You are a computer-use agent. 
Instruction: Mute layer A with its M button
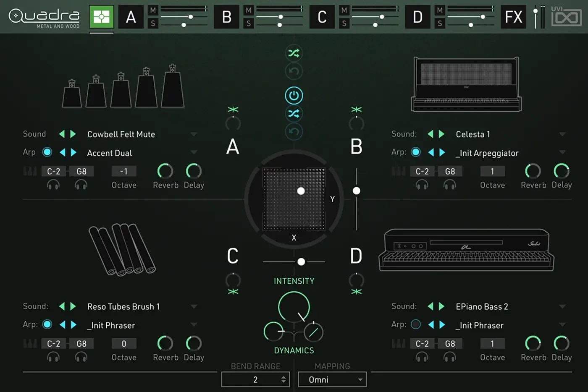click(x=153, y=10)
